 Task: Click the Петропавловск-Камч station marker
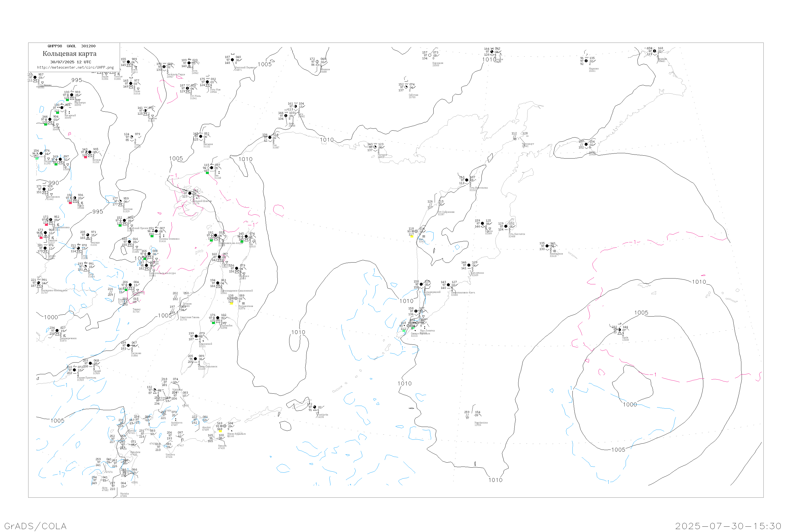pos(448,285)
